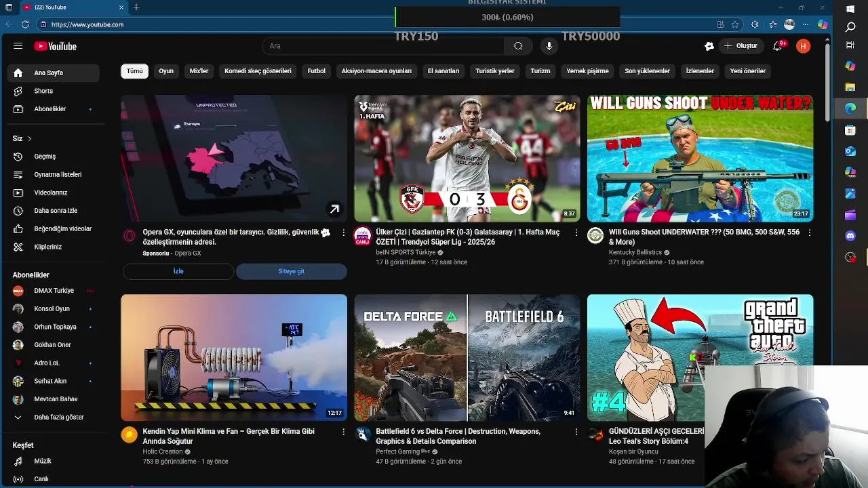This screenshot has width=868, height=488.
Task: Select the Mix'ler filter chip
Action: tap(199, 70)
